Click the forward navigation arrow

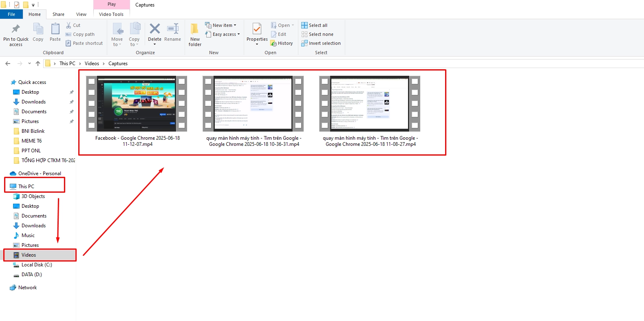(20, 64)
